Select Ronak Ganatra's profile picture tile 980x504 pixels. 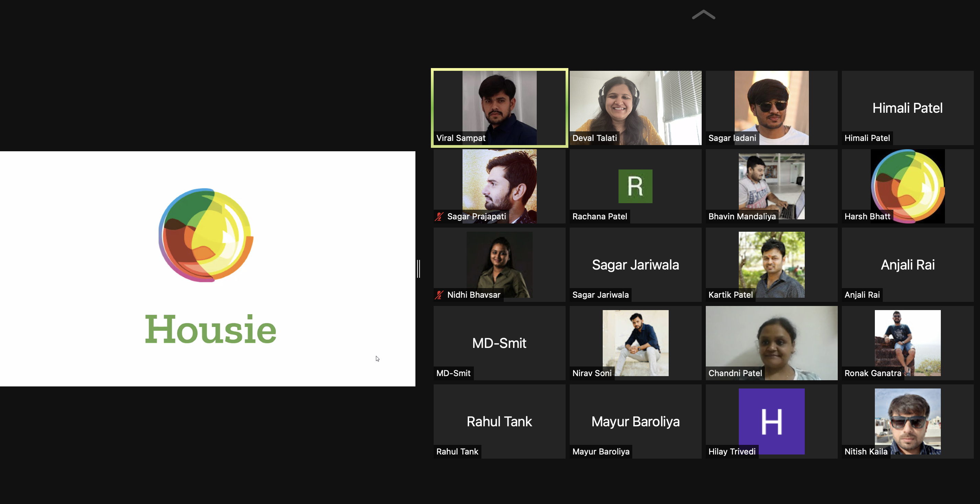click(x=908, y=343)
